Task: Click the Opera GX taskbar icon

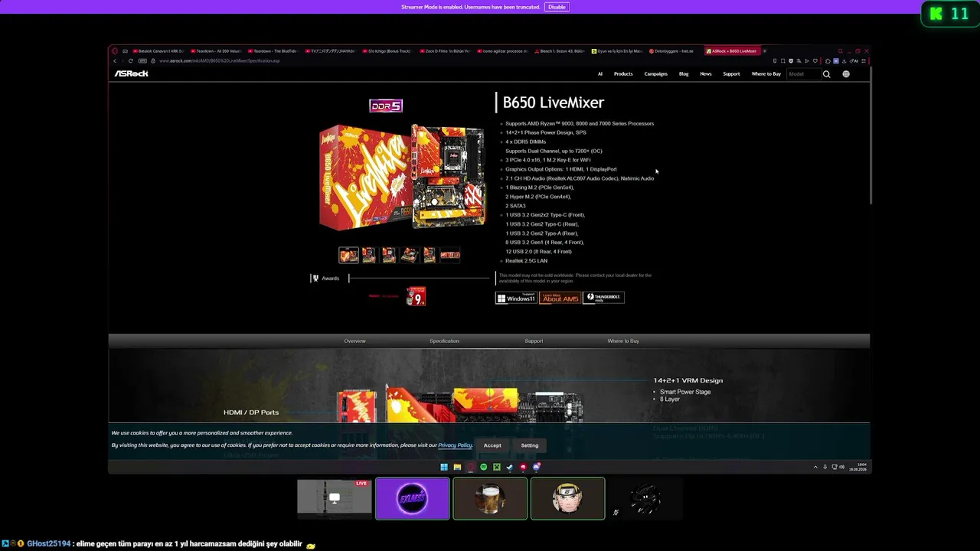Action: 470,467
